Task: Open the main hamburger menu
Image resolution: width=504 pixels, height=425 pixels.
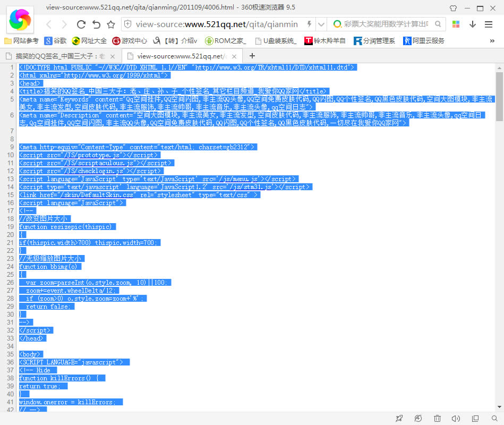Action: tap(489, 24)
